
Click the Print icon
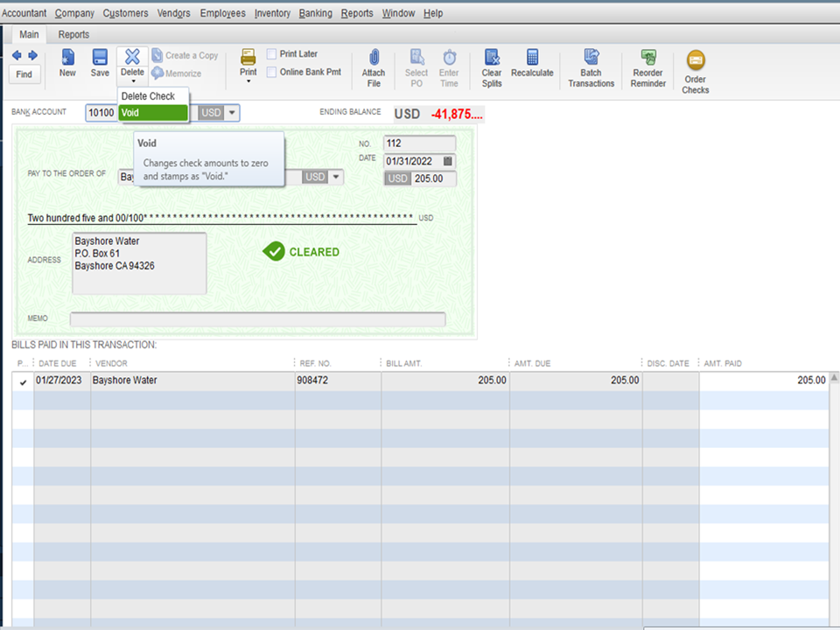coord(248,57)
